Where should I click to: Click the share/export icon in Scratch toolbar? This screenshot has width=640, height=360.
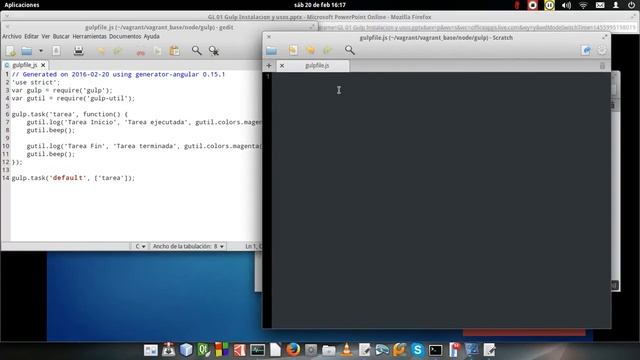586,50
